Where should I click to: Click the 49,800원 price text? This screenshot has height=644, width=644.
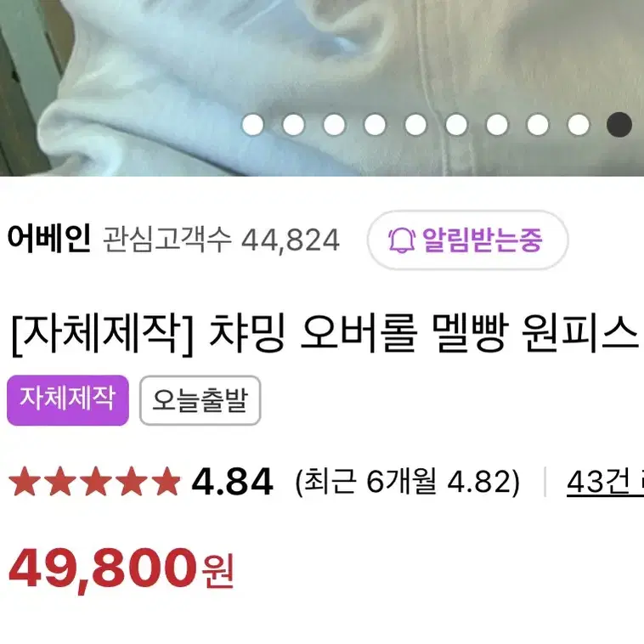121,569
